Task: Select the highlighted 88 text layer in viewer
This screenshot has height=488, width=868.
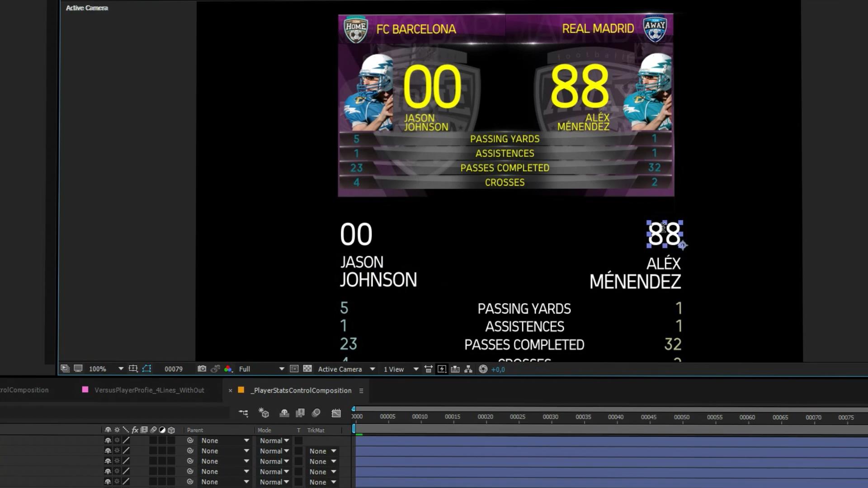Action: click(665, 234)
